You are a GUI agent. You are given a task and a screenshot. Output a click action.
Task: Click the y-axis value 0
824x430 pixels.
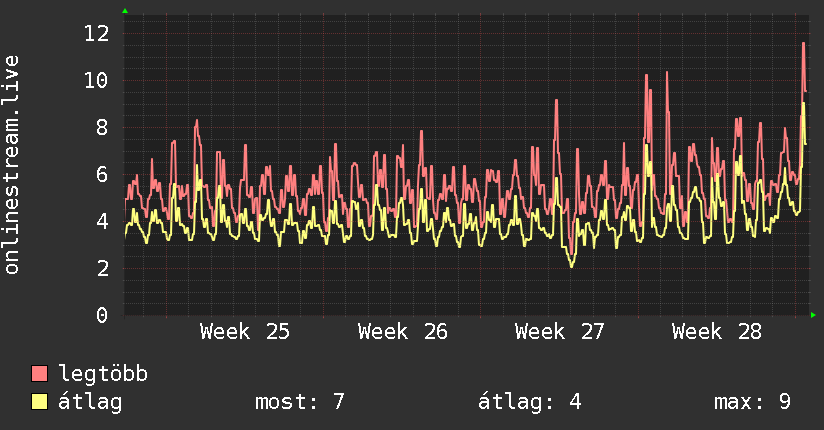102,315
